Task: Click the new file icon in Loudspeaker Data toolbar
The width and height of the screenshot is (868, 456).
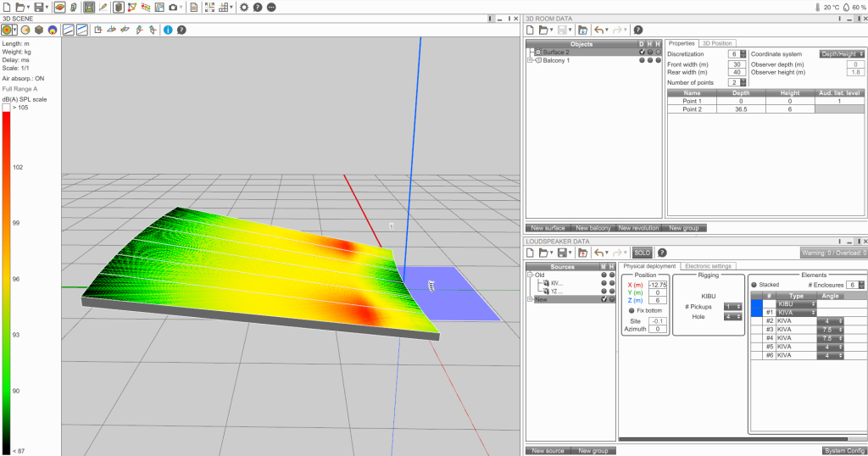Action: [x=530, y=253]
